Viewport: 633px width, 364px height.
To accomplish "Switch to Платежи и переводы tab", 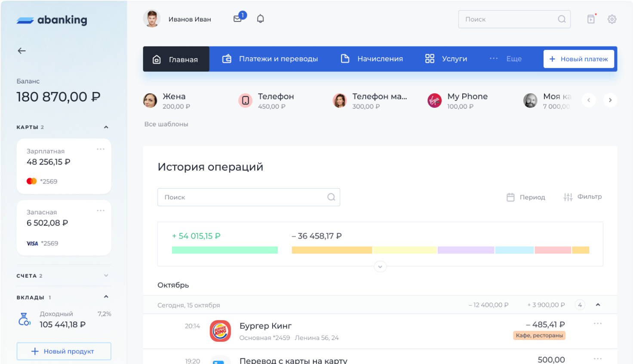I will click(270, 59).
